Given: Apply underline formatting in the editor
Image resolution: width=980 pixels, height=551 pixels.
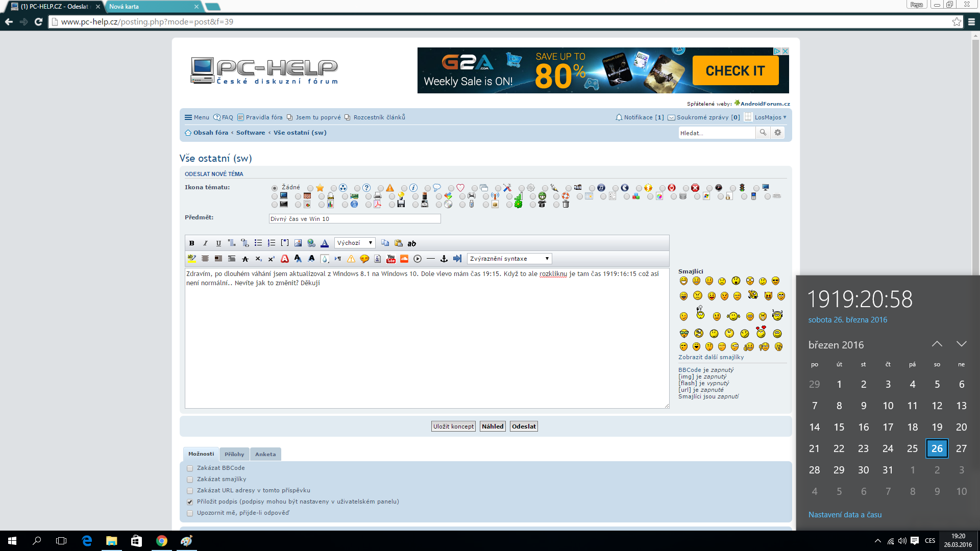Looking at the screenshot, I should tap(218, 243).
